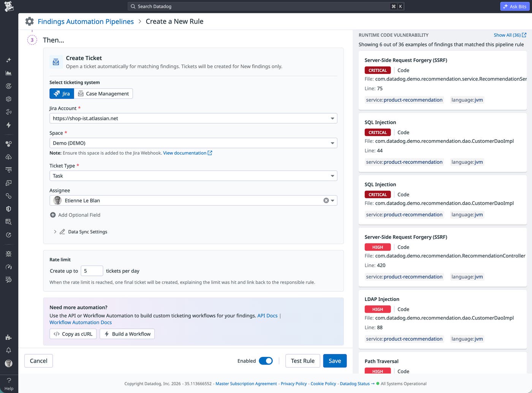Click Build a Workflow button
This screenshot has width=532, height=393.
tap(127, 334)
